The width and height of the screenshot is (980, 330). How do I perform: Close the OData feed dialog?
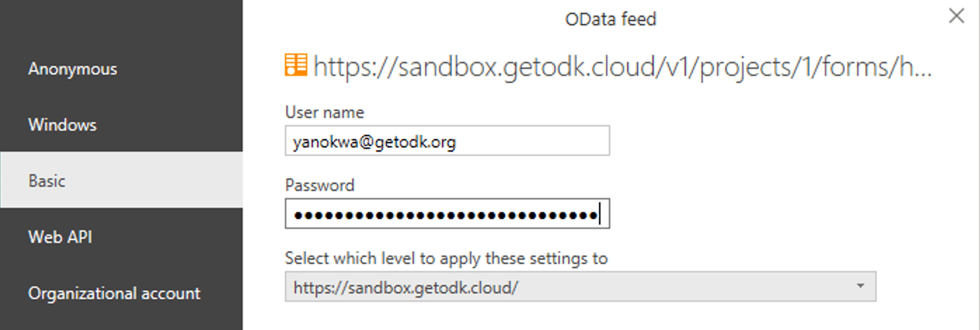956,16
